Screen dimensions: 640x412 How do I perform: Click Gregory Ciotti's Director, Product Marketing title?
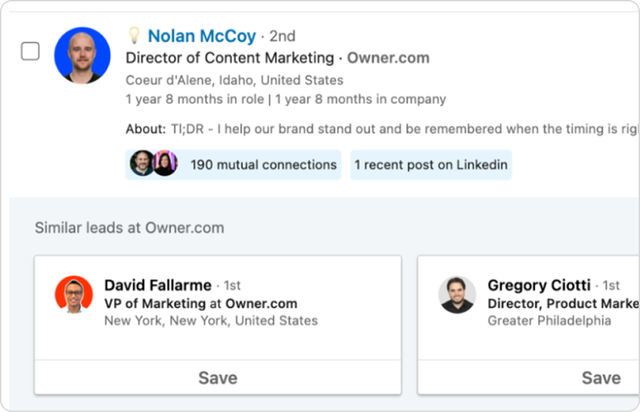564,304
